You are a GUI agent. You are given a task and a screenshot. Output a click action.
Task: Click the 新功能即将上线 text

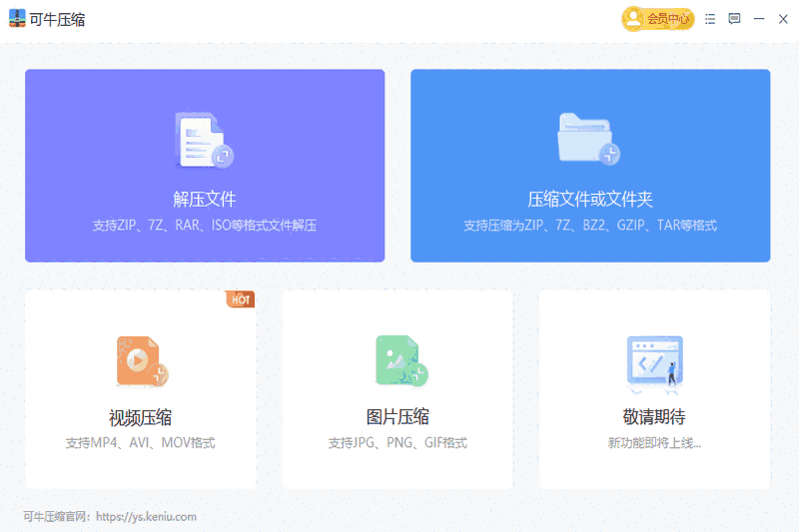(x=654, y=442)
